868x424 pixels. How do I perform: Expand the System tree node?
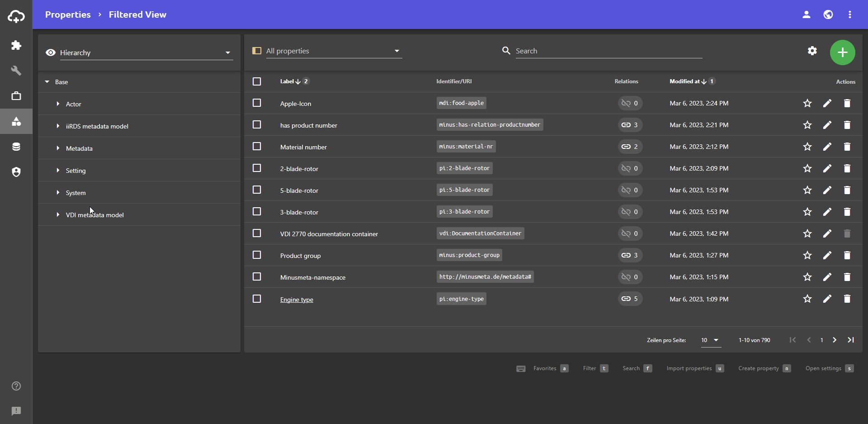coord(58,193)
